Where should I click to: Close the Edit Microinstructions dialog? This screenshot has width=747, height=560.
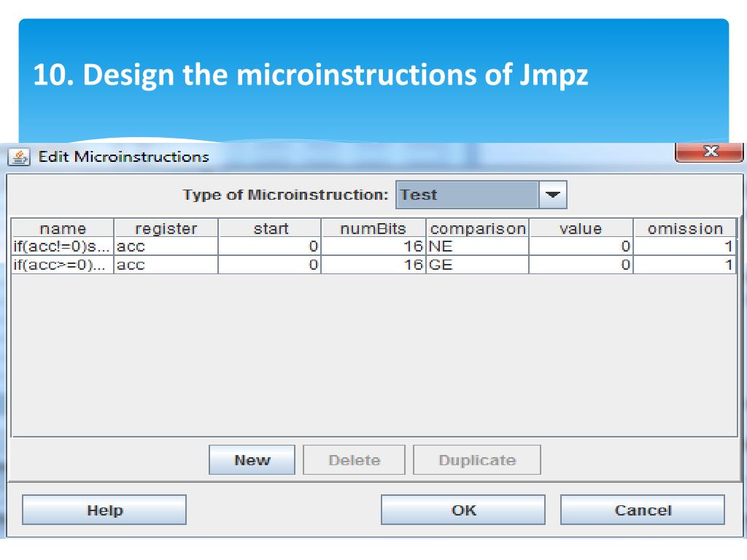click(x=709, y=152)
